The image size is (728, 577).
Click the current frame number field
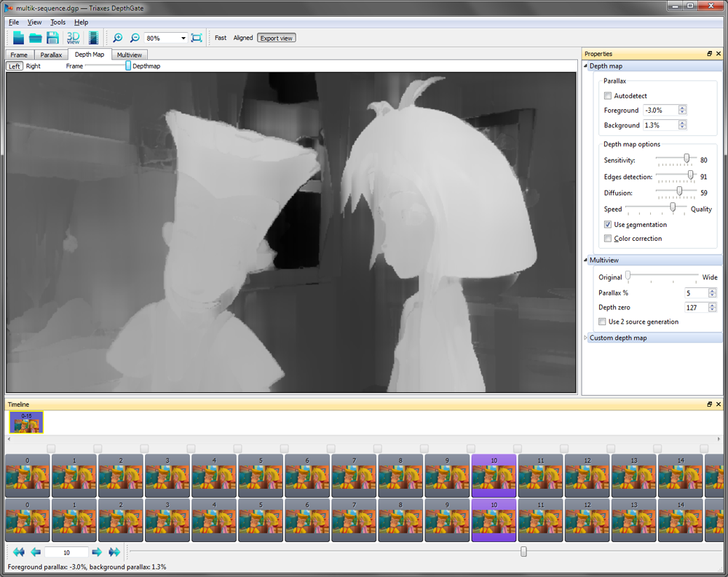(66, 552)
